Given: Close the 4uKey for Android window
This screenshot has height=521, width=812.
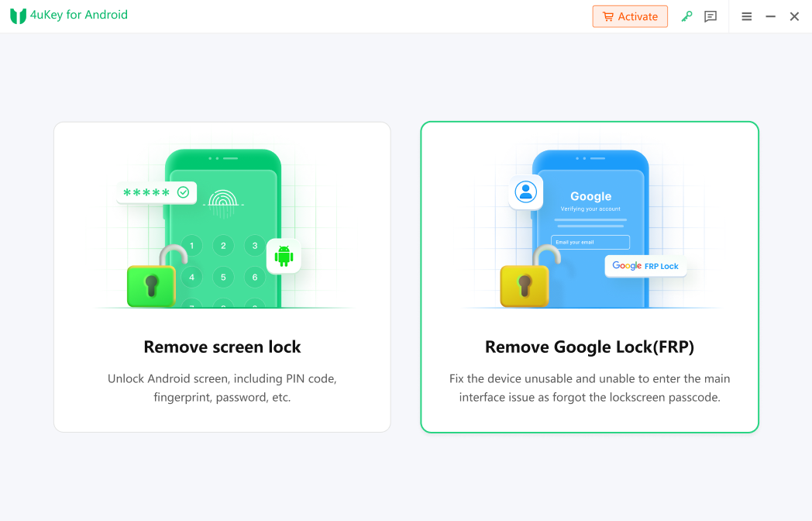Looking at the screenshot, I should [794, 16].
